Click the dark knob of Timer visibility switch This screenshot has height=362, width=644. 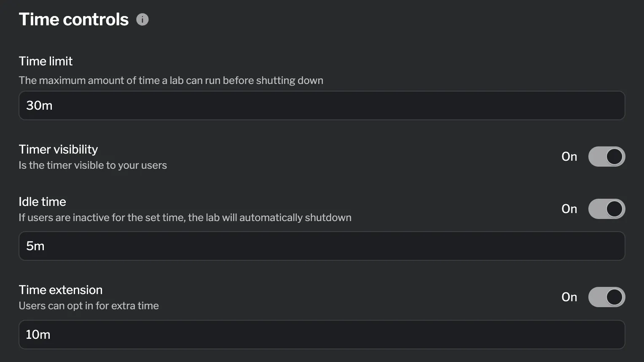pyautogui.click(x=614, y=157)
